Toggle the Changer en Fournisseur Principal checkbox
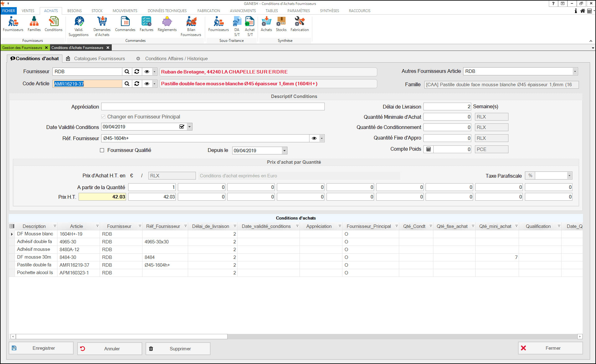The image size is (596, 364). (x=103, y=117)
